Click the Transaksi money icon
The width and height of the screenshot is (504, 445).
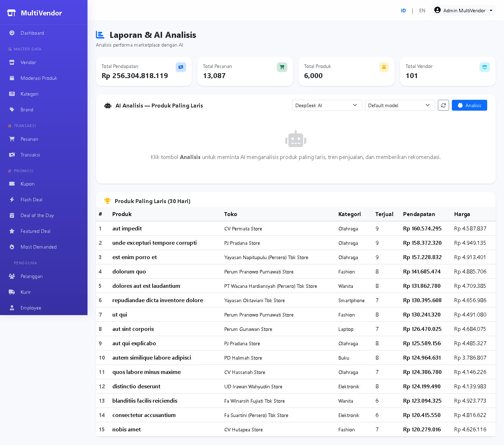click(12, 155)
